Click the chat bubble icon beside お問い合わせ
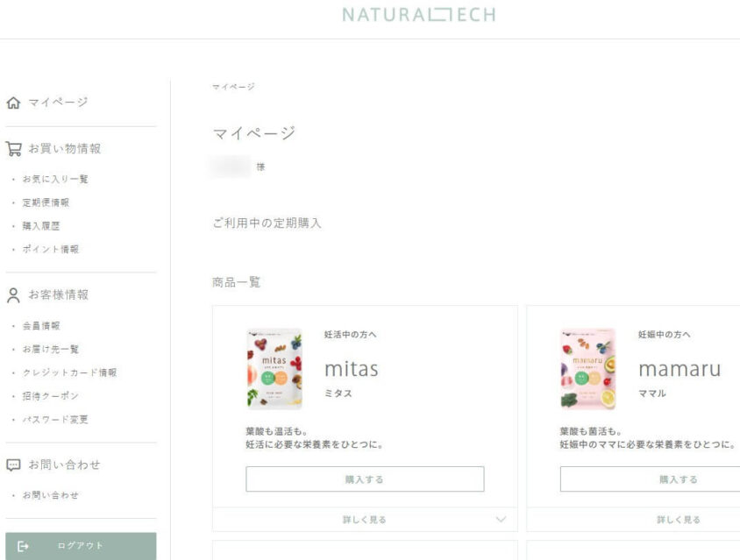740x560 pixels. click(x=13, y=464)
